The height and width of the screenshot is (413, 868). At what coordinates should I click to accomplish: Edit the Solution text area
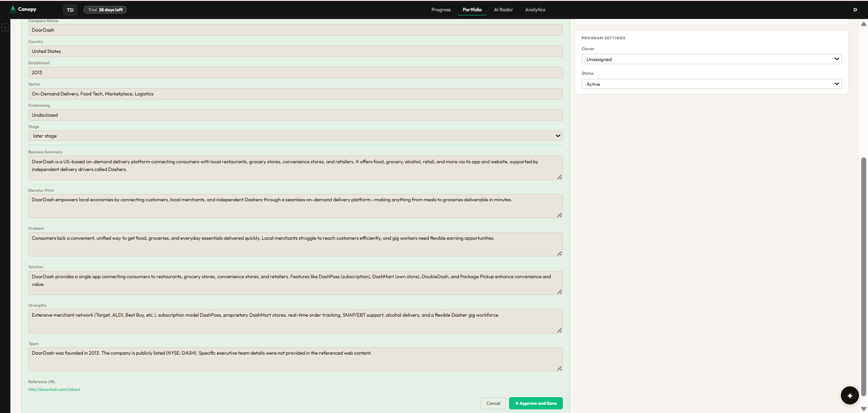click(x=295, y=283)
